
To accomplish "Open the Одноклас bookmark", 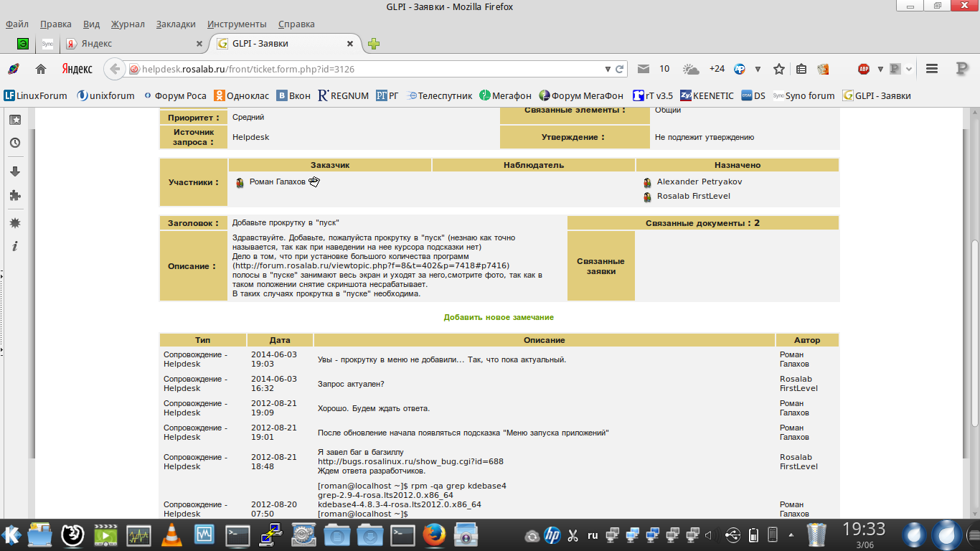I will pyautogui.click(x=242, y=95).
